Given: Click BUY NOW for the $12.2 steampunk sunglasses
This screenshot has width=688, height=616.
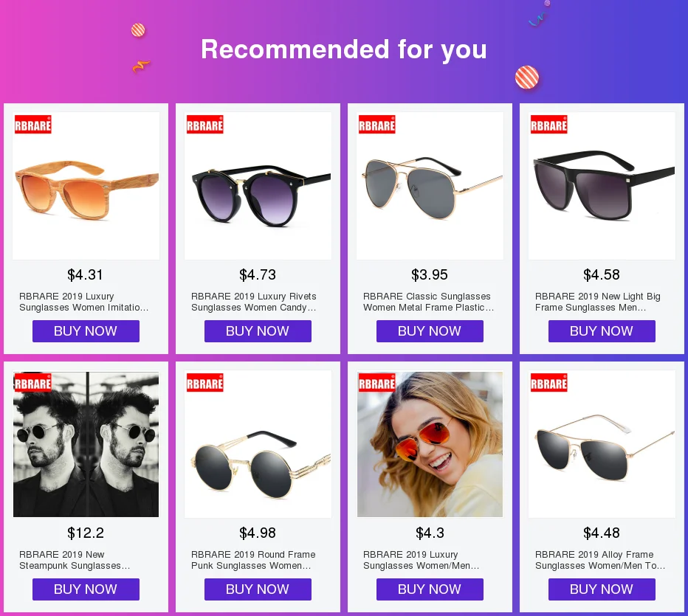Looking at the screenshot, I should point(86,589).
